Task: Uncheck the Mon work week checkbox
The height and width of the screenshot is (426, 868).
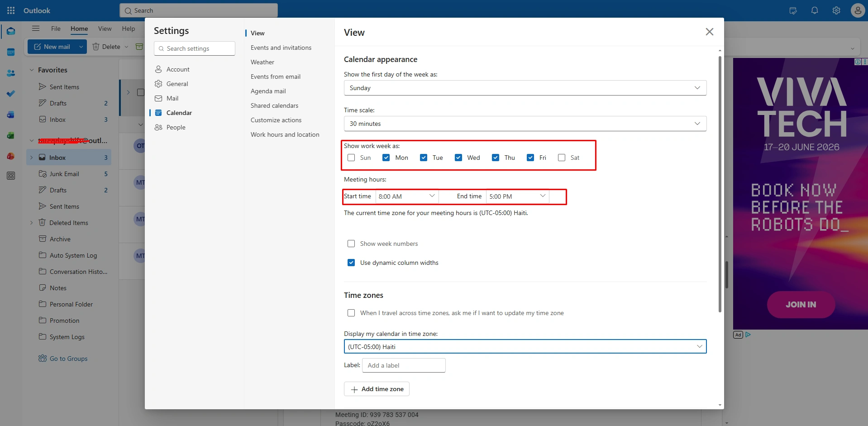Action: pyautogui.click(x=386, y=158)
